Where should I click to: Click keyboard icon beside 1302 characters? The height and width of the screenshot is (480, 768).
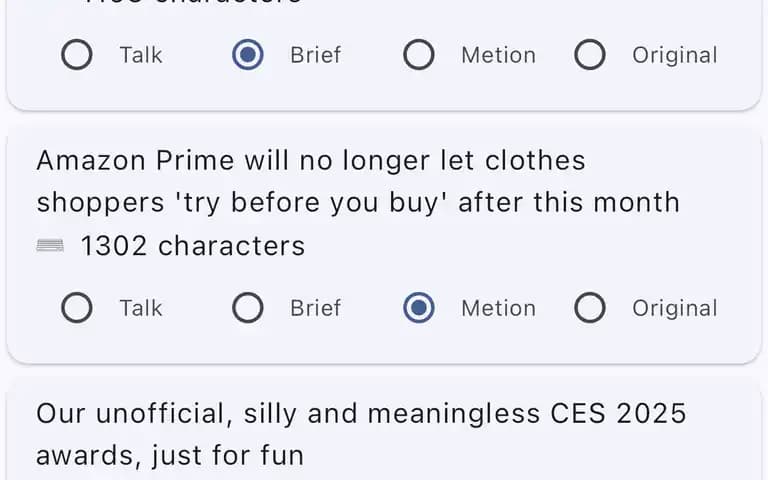click(50, 245)
